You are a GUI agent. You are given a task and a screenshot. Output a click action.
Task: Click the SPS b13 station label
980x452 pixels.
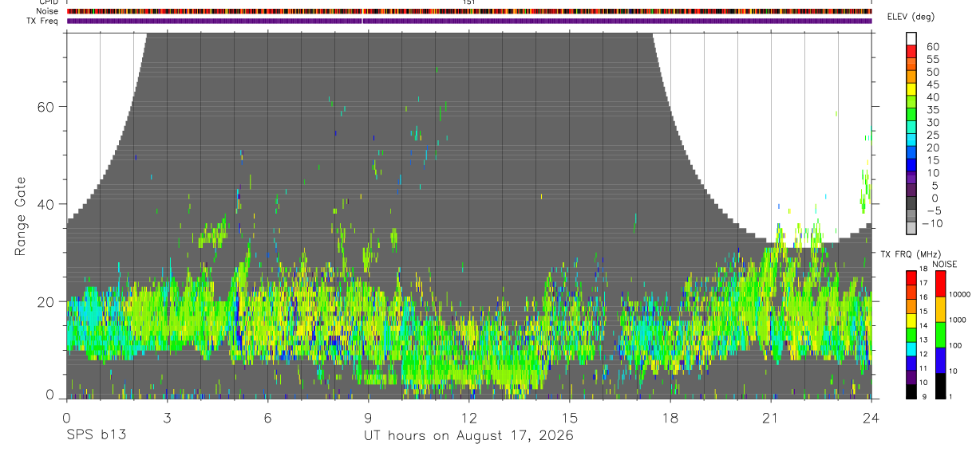tap(96, 436)
